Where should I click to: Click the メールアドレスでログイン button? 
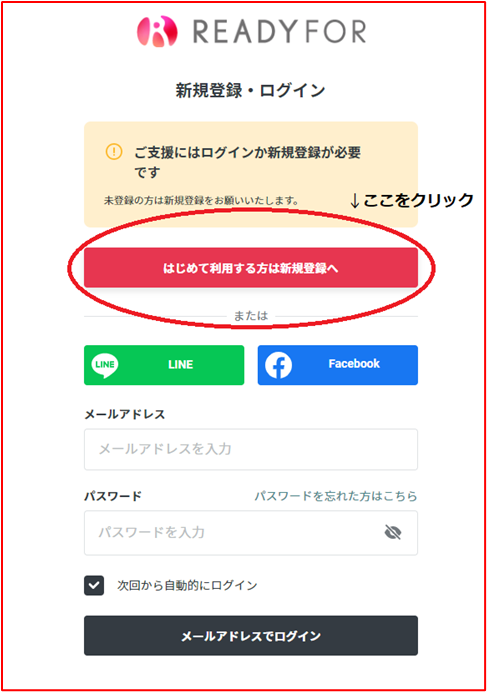point(251,636)
